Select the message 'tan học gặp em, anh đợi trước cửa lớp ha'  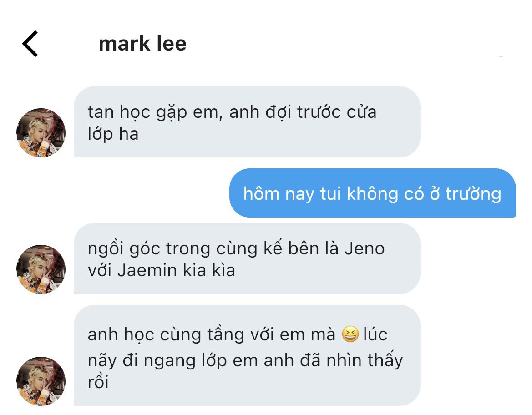click(x=247, y=122)
